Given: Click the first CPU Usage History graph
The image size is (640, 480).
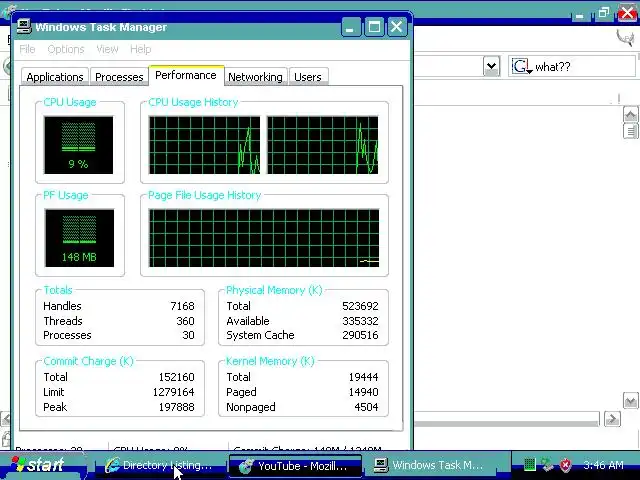Looking at the screenshot, I should click(x=204, y=145).
